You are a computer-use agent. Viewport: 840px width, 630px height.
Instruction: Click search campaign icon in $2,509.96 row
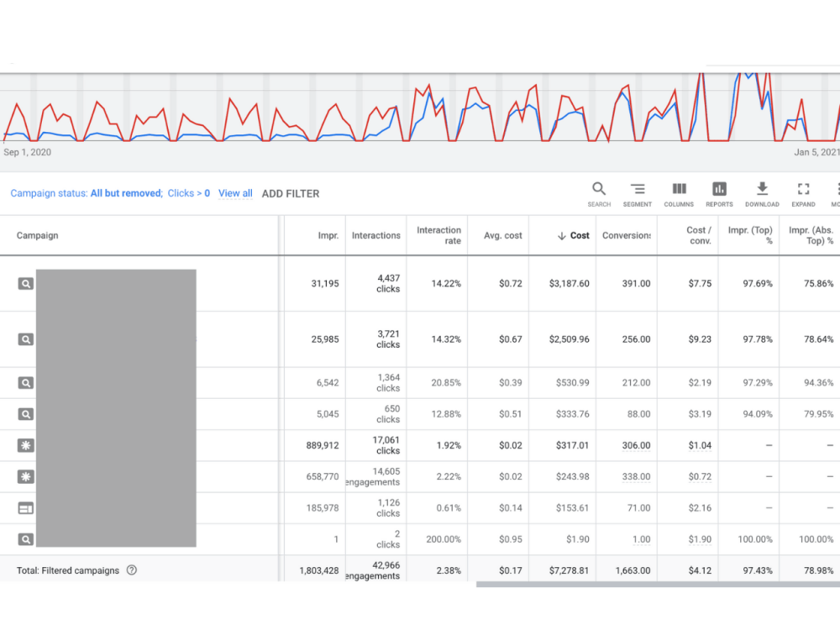click(x=26, y=339)
